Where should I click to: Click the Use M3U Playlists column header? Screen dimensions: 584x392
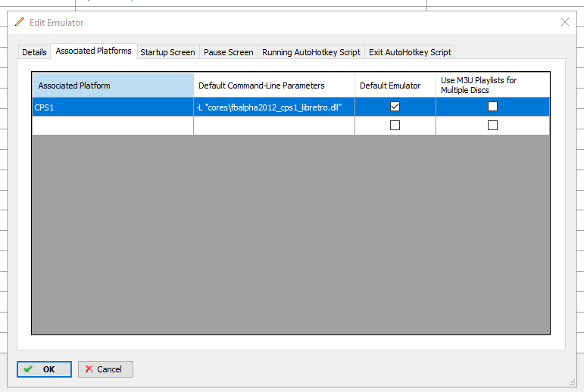(492, 86)
